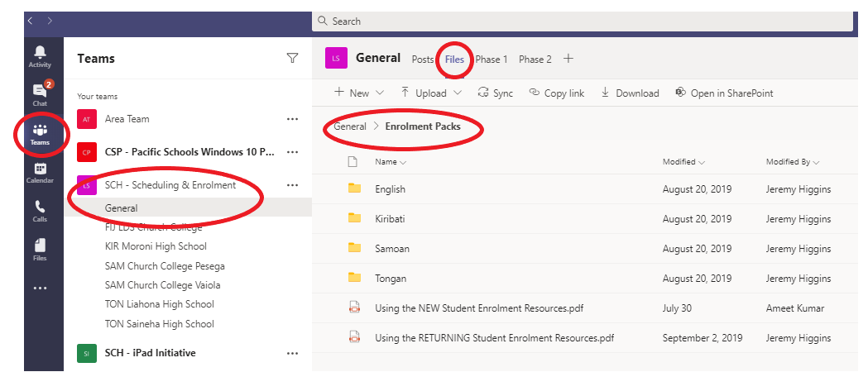Go to General in breadcrumb
Viewport: 868px width, 372px height.
tap(350, 126)
